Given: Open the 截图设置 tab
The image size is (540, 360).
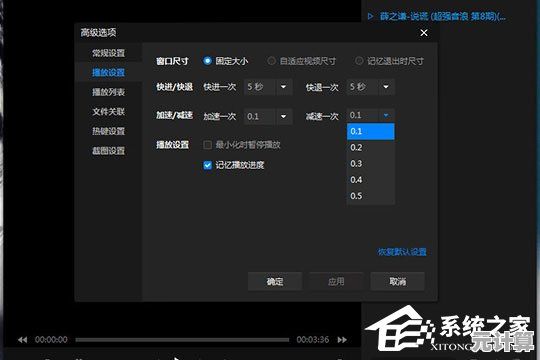Looking at the screenshot, I should [108, 151].
